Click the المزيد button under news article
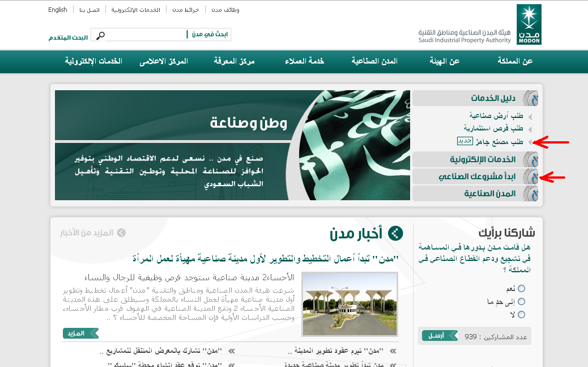Image resolution: width=588 pixels, height=367 pixels. click(80, 333)
